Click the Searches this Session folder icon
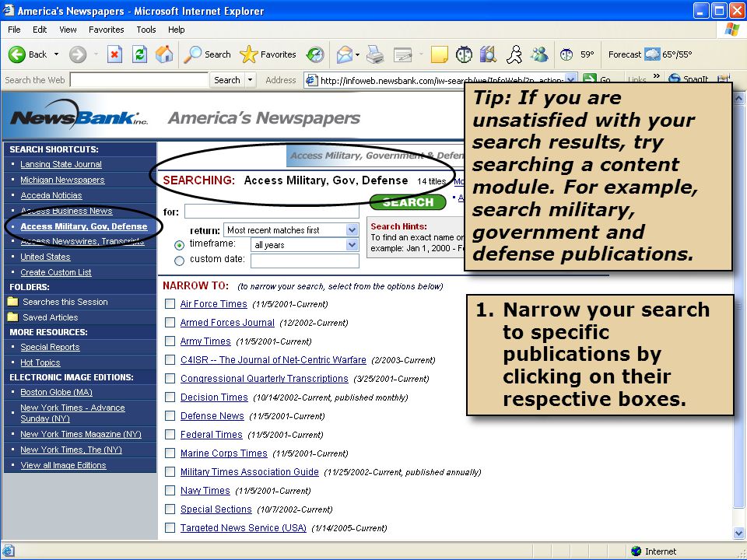Screen dimensions: 747x560 [x=13, y=302]
